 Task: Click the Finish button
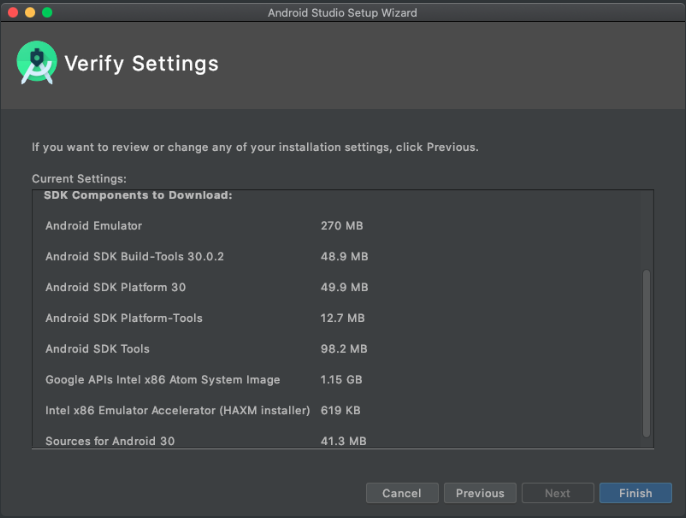[x=635, y=493]
